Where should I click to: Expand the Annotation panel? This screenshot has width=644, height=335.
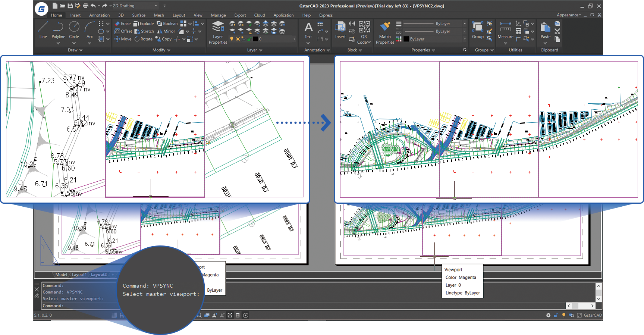(317, 50)
